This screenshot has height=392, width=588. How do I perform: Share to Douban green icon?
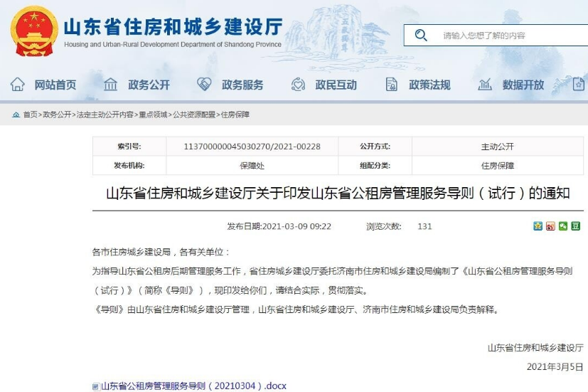click(x=576, y=226)
